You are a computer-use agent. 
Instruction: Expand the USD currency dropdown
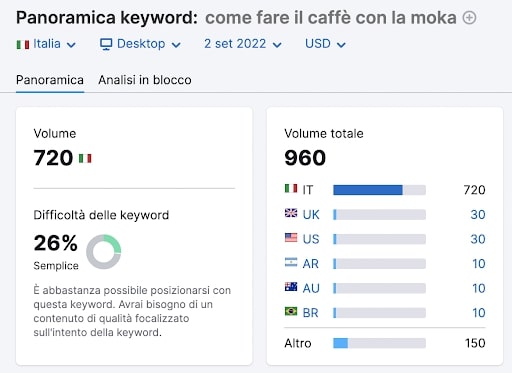[325, 44]
